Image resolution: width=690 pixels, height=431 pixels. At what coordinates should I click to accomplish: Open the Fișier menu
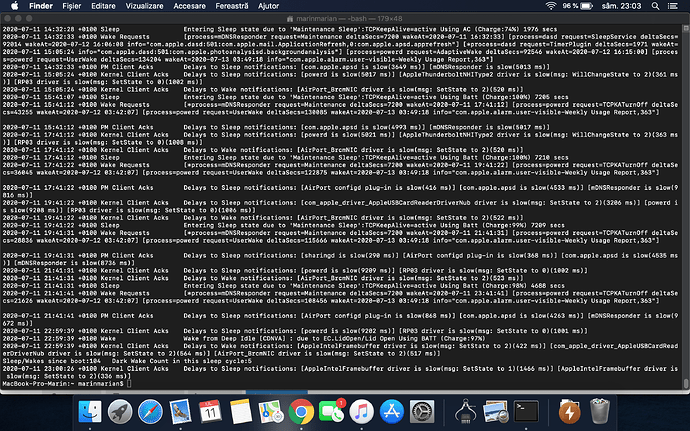(70, 5)
